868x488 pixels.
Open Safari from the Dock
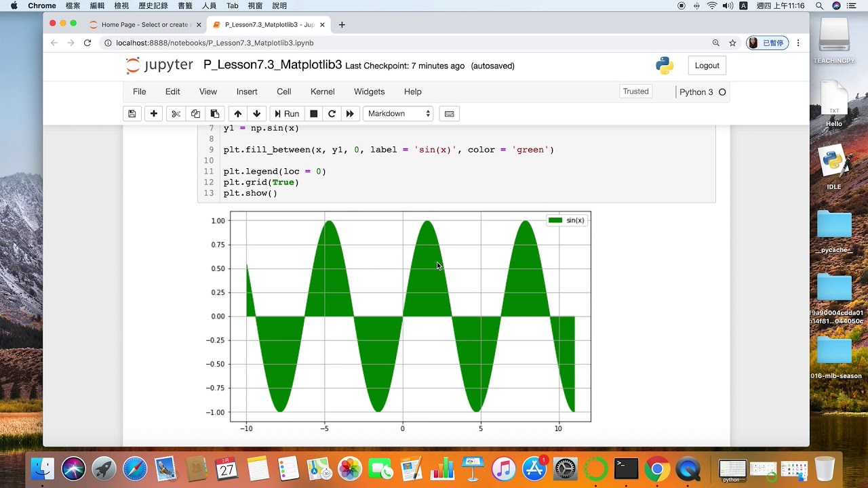pyautogui.click(x=134, y=468)
